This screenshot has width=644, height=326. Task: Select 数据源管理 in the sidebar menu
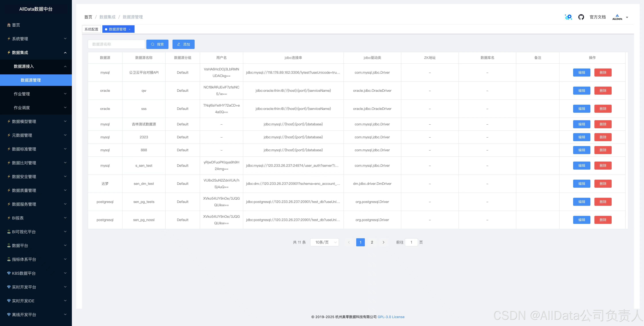click(31, 80)
